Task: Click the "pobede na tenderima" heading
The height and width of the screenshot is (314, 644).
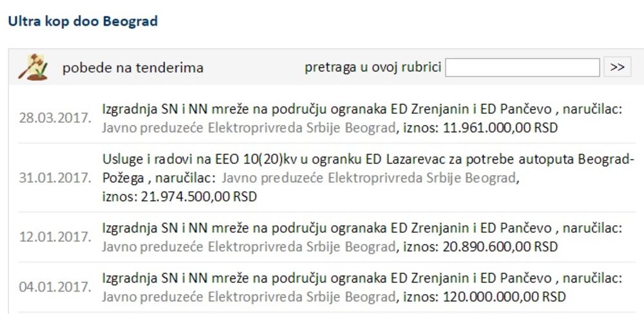Action: (x=133, y=68)
